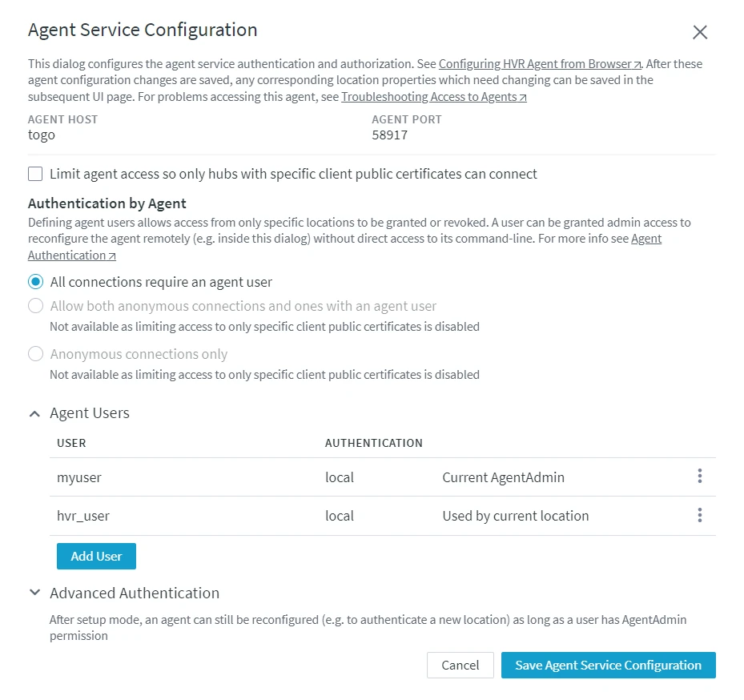Click the external link icon after Troubleshooting Access to Agents

point(524,96)
